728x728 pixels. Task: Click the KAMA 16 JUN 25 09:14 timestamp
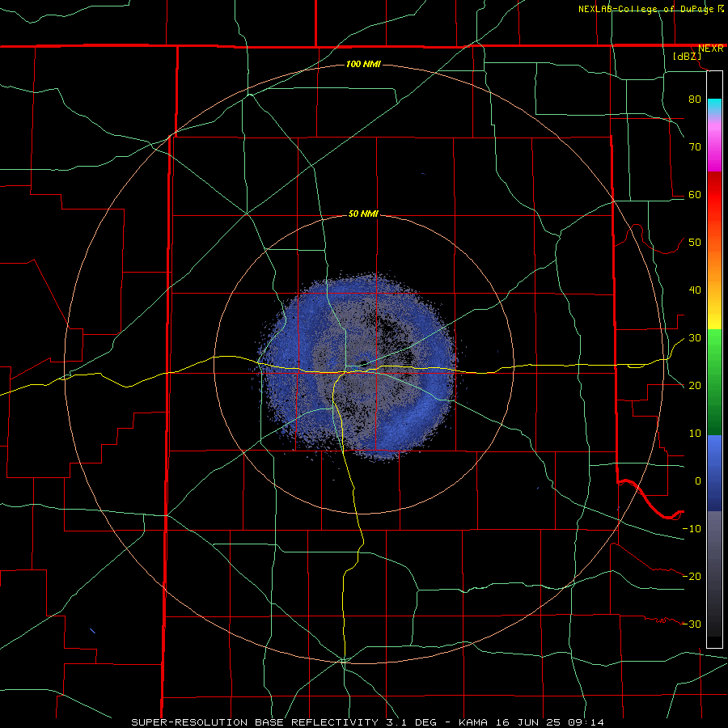(531, 722)
